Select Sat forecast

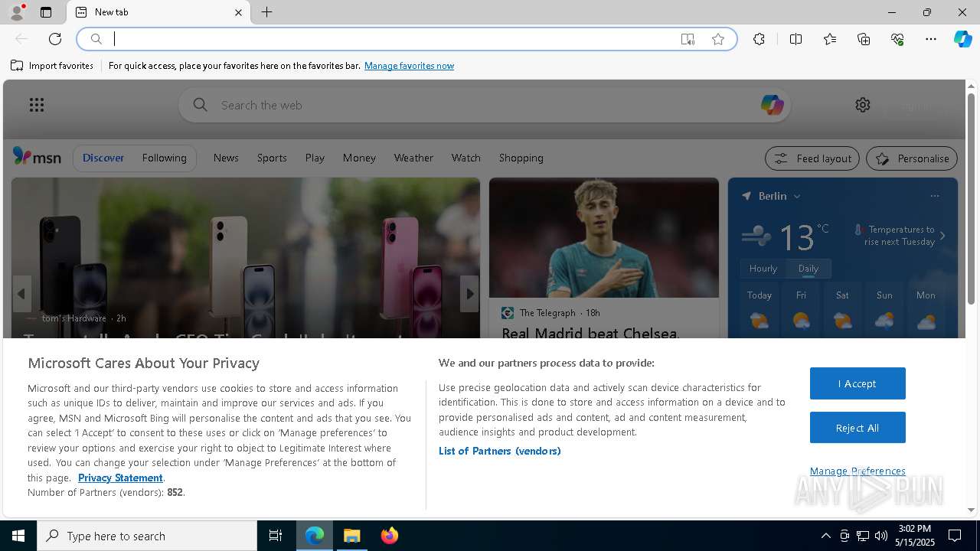[842, 311]
